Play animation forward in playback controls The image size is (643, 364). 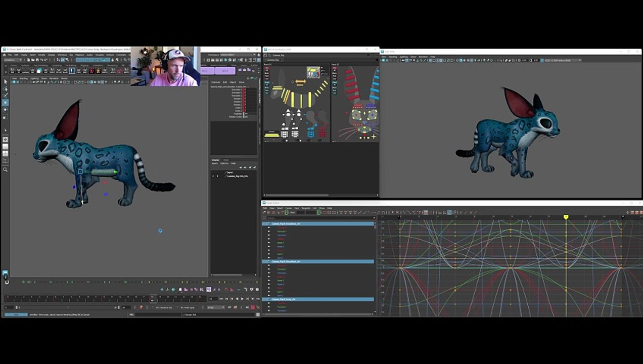(242, 299)
